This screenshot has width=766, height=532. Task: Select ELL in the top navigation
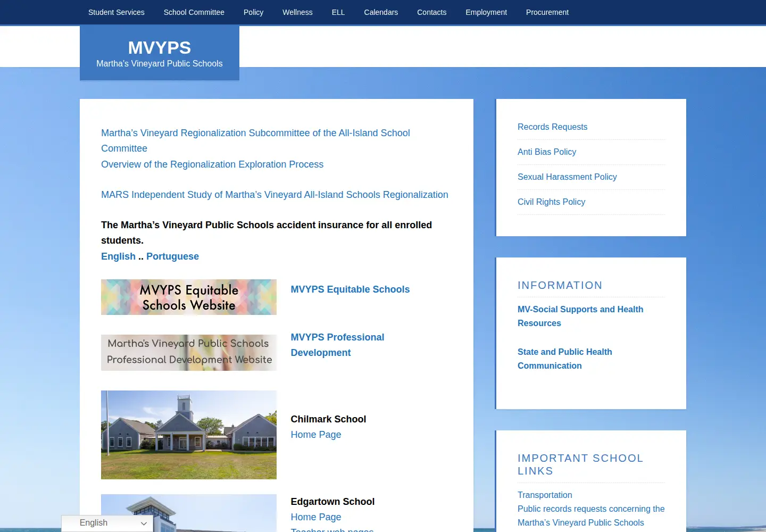338,12
